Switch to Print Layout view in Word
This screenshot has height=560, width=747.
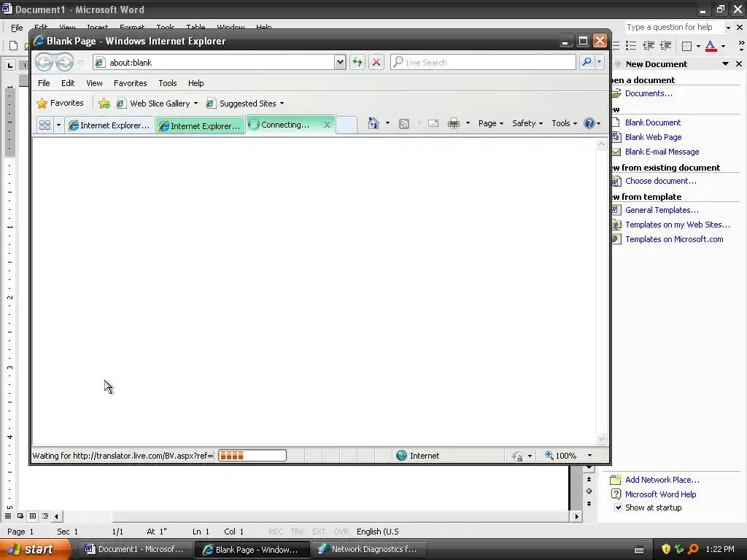pos(33,516)
